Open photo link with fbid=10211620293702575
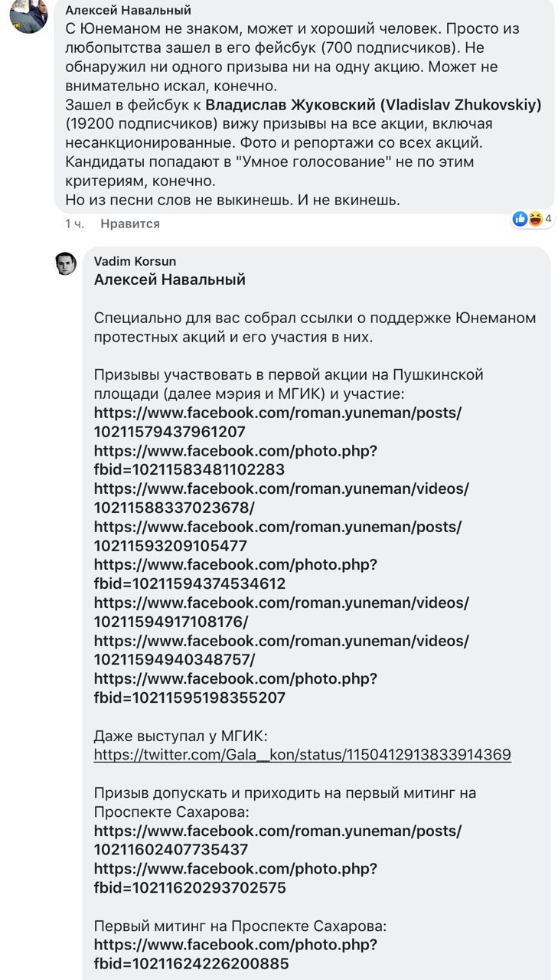 [236, 878]
